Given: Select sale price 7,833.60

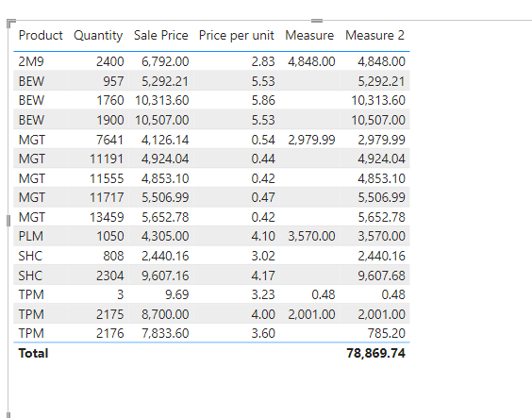Looking at the screenshot, I should (x=165, y=333).
